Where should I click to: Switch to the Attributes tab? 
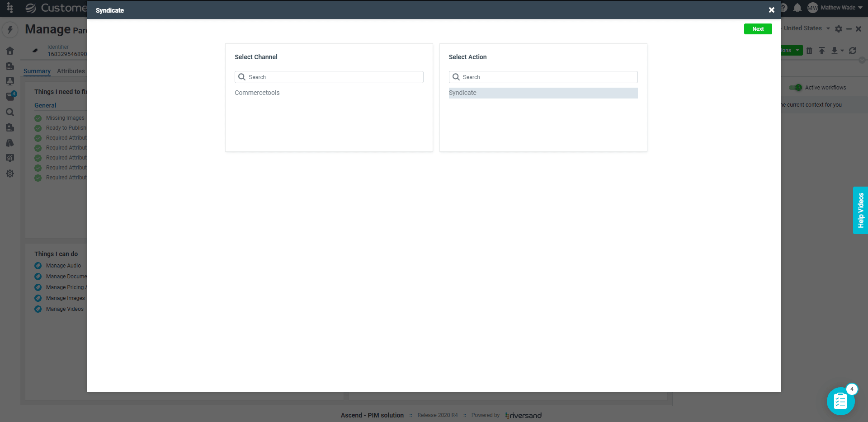click(71, 71)
